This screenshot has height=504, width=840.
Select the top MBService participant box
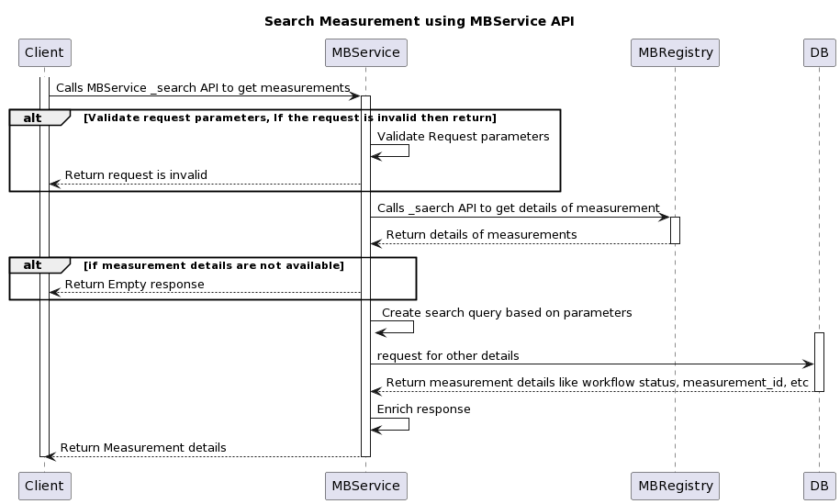pos(365,52)
